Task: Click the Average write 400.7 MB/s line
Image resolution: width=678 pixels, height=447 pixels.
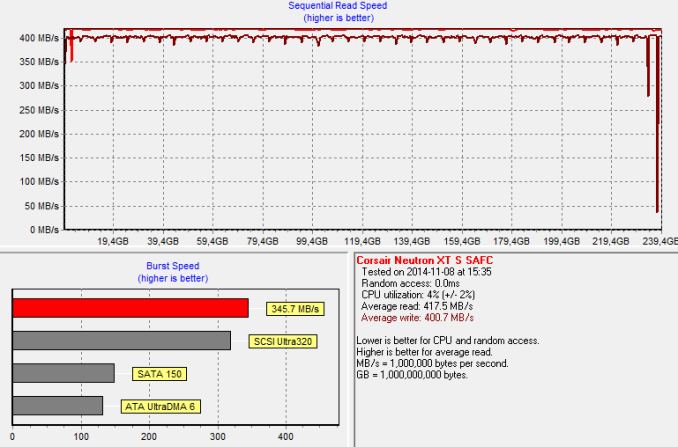Action: click(418, 318)
